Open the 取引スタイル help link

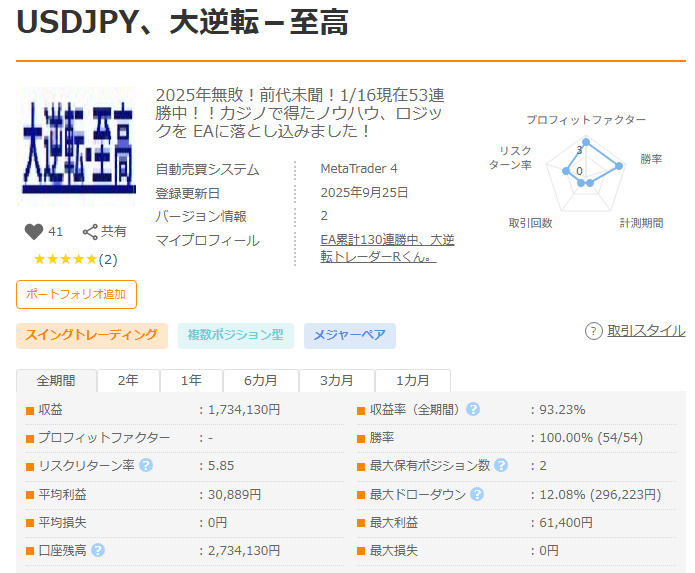pyautogui.click(x=646, y=331)
